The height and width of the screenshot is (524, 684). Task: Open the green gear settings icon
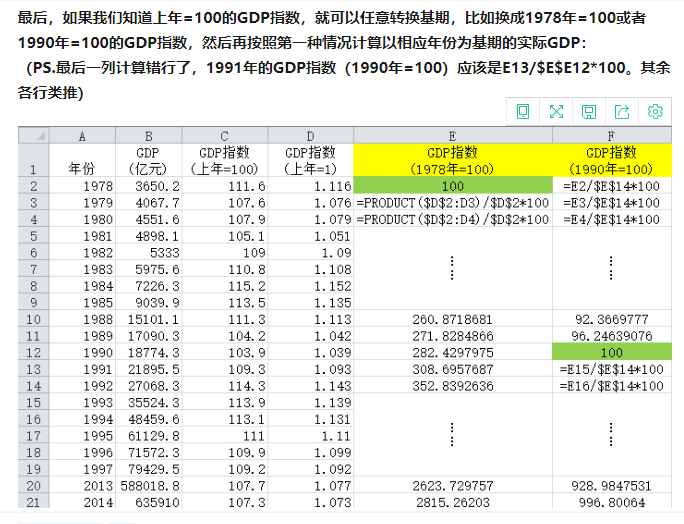pos(655,112)
